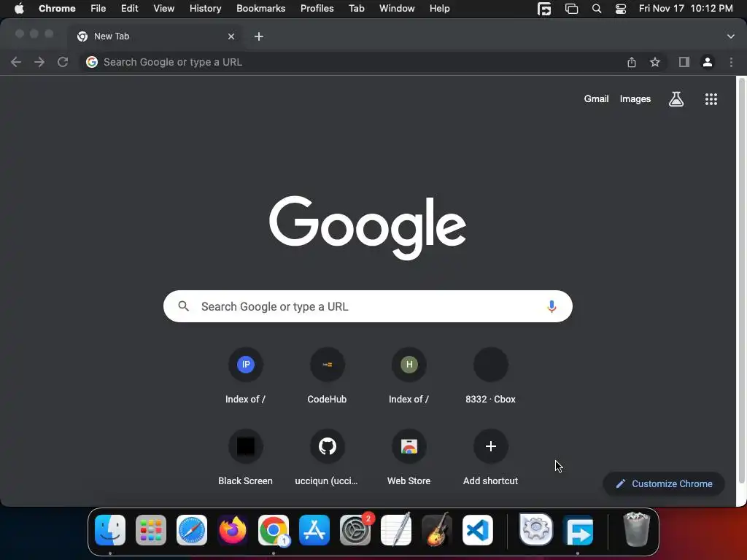Open the Edit menu
This screenshot has height=560, width=747.
coord(129,9)
